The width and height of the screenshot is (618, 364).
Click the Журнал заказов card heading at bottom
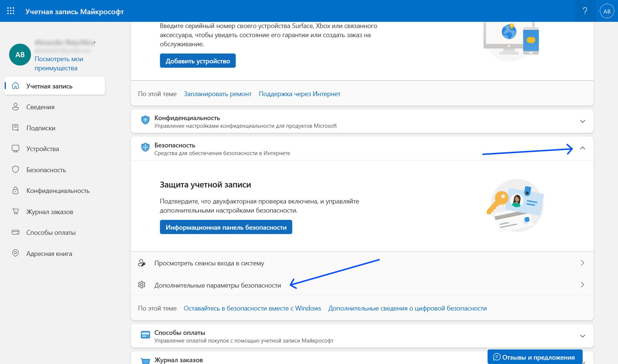click(x=179, y=360)
